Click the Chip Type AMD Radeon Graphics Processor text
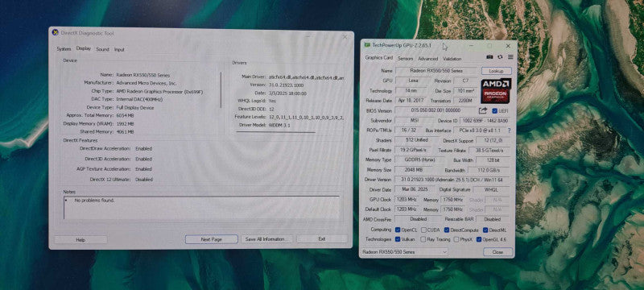 (x=159, y=92)
